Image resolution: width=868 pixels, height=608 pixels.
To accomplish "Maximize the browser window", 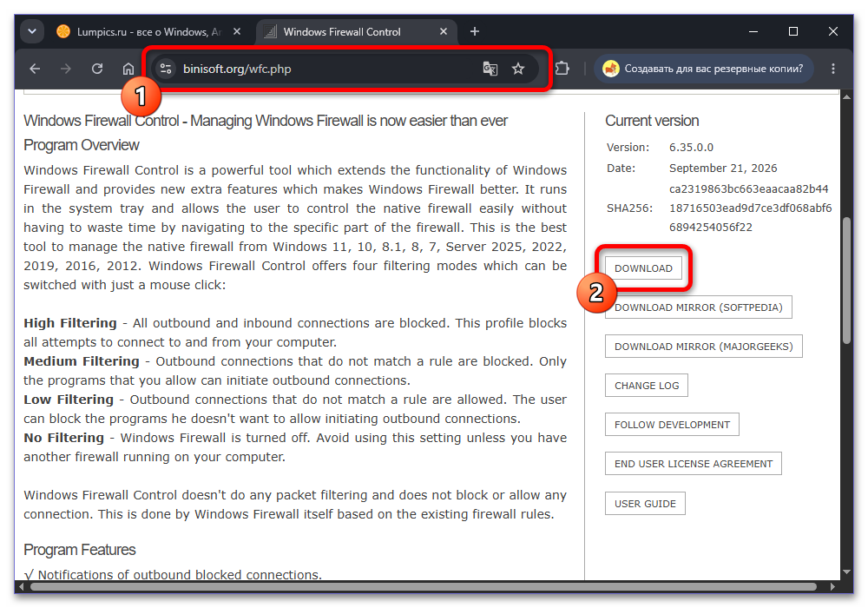I will (793, 31).
